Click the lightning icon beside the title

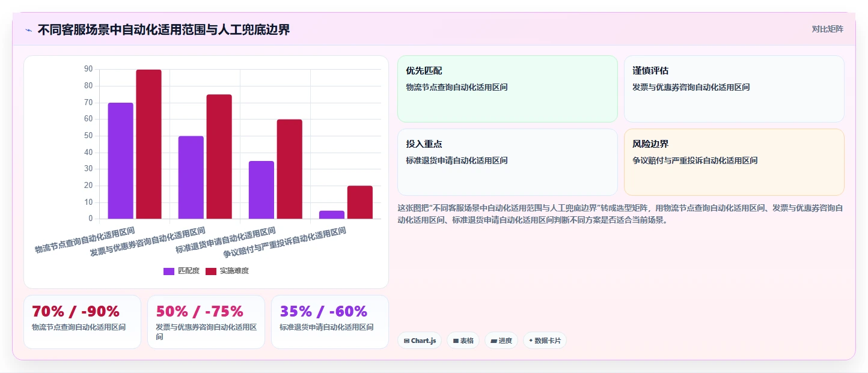click(28, 30)
